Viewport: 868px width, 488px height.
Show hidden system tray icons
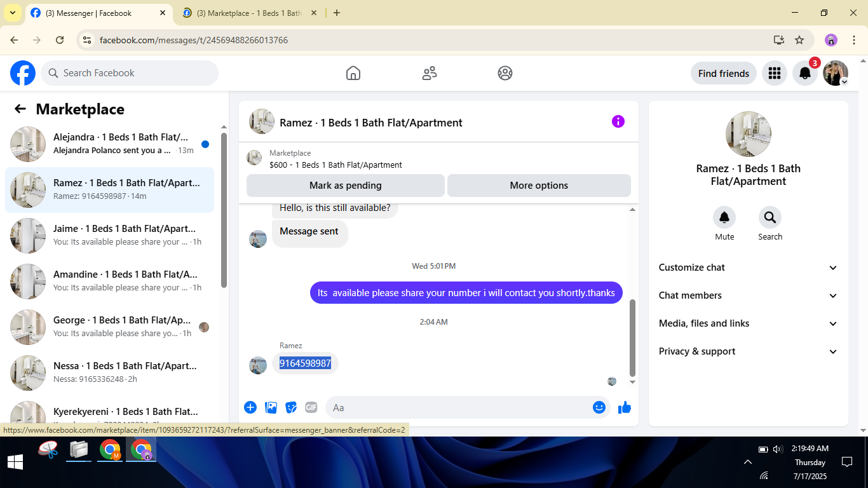coord(747,462)
